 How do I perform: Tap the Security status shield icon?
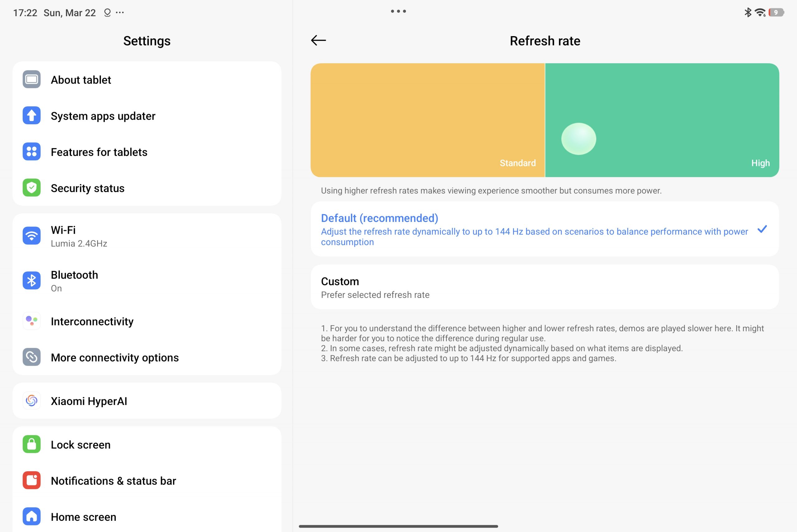pyautogui.click(x=31, y=188)
